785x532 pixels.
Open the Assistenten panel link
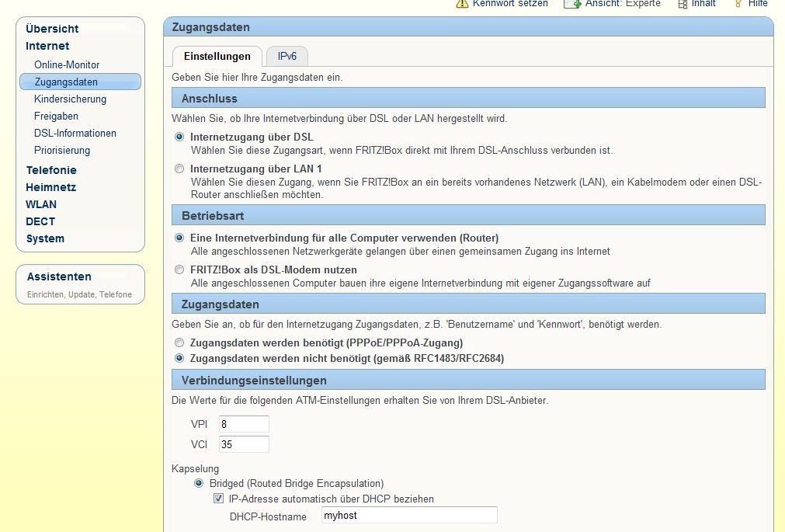[x=59, y=276]
